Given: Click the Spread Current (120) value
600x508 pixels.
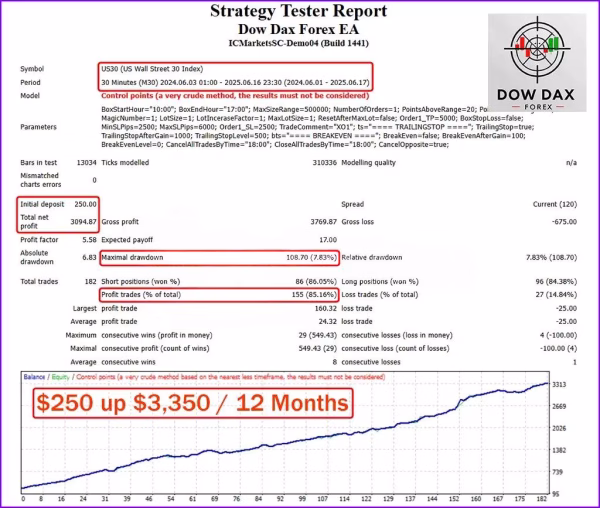Looking at the screenshot, I should pos(554,204).
